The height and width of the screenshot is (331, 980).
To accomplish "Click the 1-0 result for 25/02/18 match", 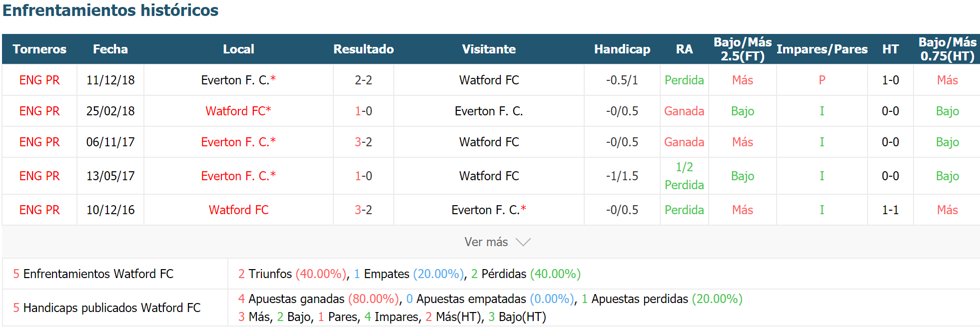I will click(x=363, y=111).
